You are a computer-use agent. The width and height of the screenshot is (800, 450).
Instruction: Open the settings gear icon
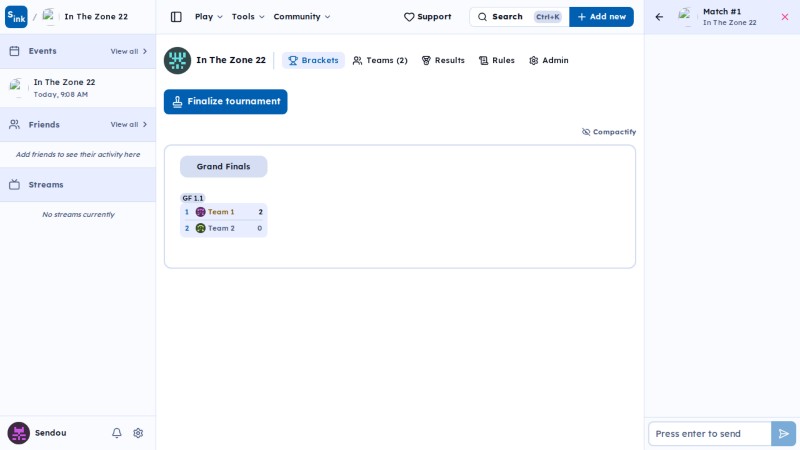click(x=138, y=433)
